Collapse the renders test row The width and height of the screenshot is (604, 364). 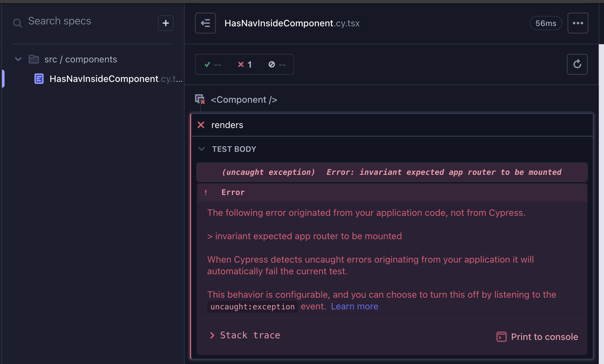pyautogui.click(x=392, y=125)
